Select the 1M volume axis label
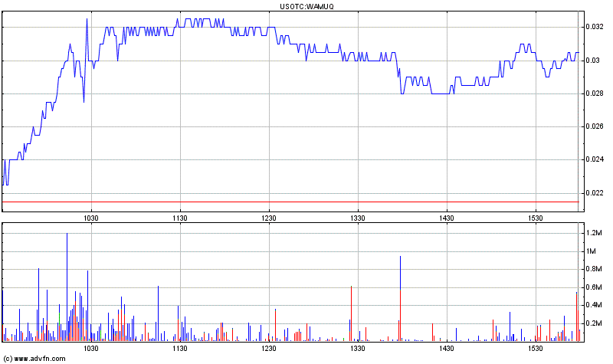613x364 pixels. (x=590, y=251)
